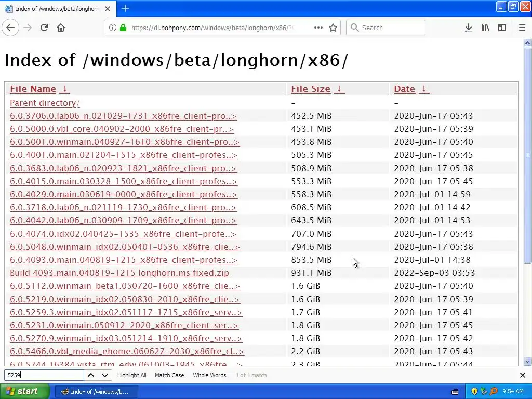This screenshot has height=399, width=532.
Task: Open 6.0.4001.0.main.021204-1515 link
Action: tap(124, 155)
